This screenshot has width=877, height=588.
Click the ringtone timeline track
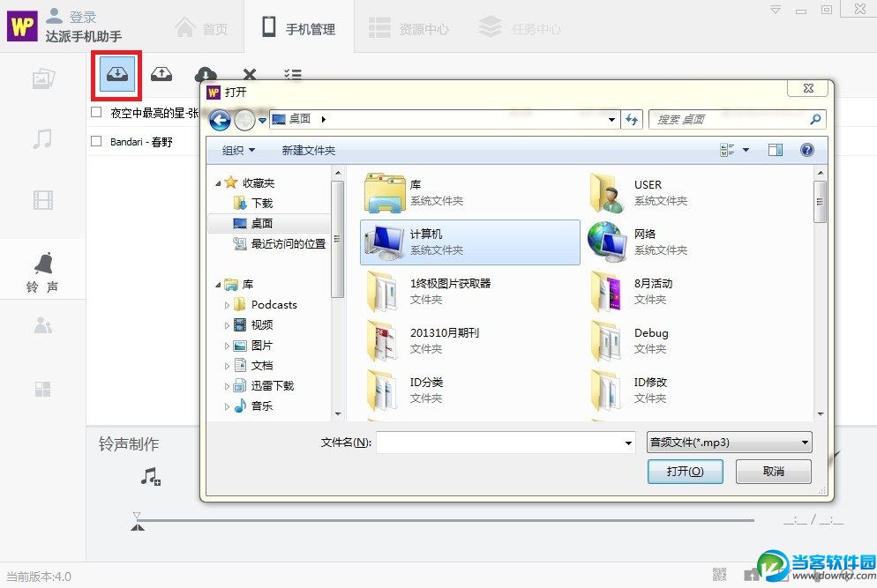pos(445,520)
